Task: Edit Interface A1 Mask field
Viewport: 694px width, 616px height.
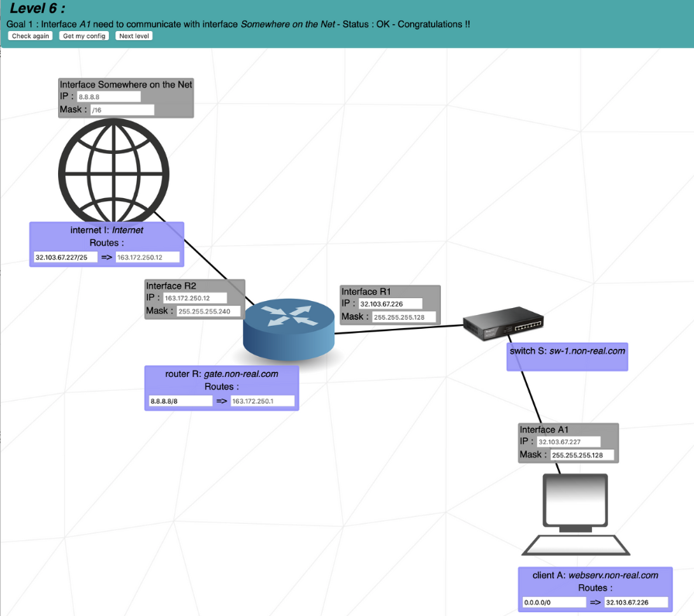Action: click(x=583, y=455)
